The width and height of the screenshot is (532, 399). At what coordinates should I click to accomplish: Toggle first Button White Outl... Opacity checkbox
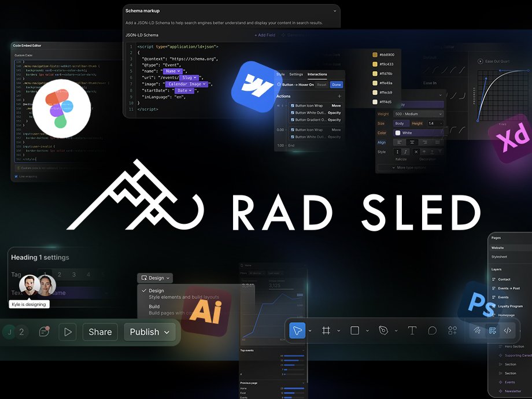[x=293, y=113]
